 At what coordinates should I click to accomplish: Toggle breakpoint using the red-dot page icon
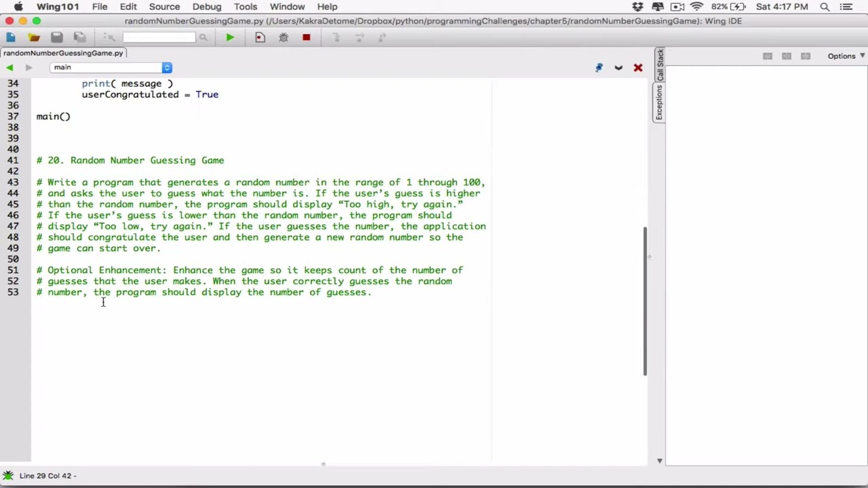260,37
